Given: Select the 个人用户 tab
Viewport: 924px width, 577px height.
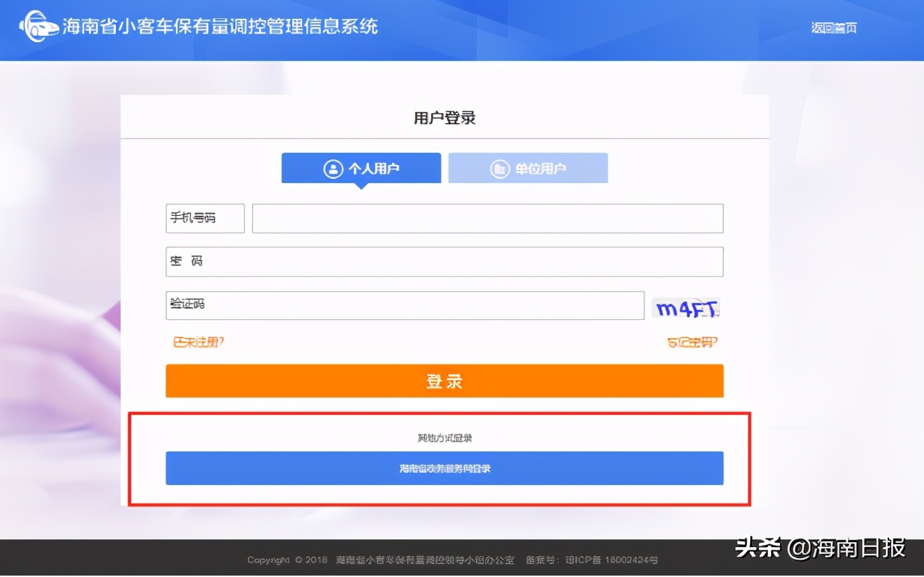Looking at the screenshot, I should click(x=361, y=168).
